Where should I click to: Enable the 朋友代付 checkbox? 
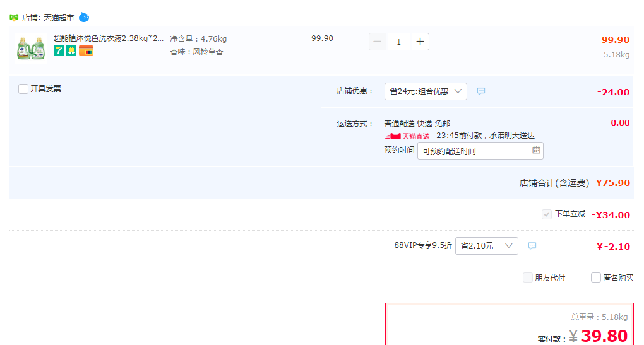tap(528, 278)
